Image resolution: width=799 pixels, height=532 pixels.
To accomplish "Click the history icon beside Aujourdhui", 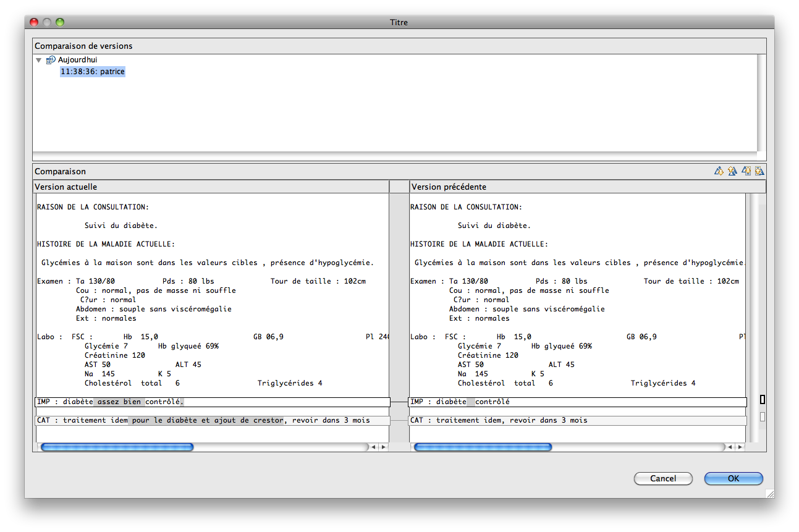I will pos(51,60).
